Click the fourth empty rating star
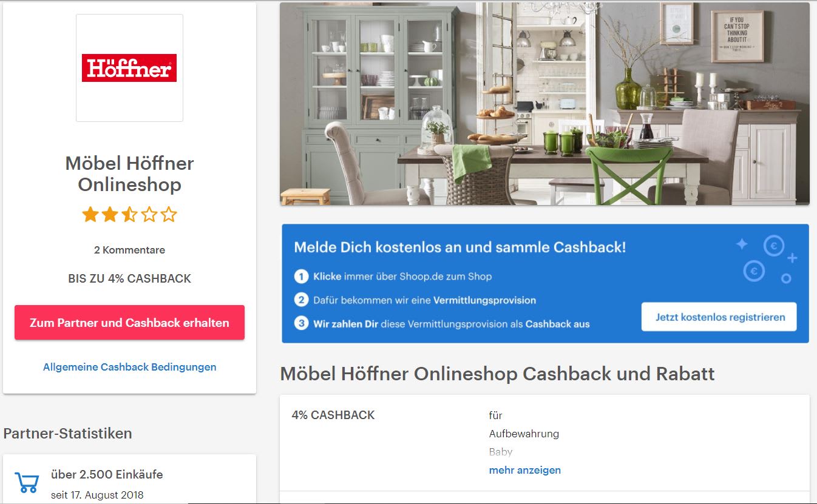Screen dimensions: 817x504 click(149, 215)
